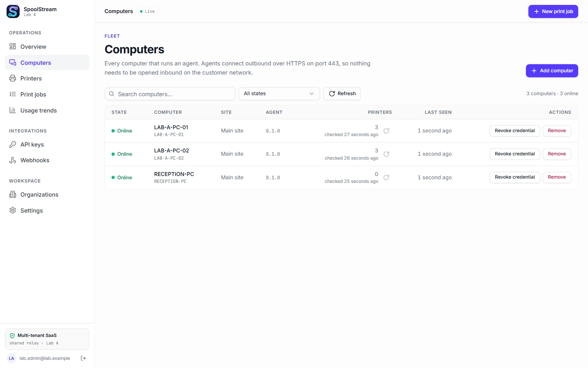Screen dimensions: 588x368
Task: Refresh printers for LAB-A-PC-01
Action: click(x=386, y=131)
